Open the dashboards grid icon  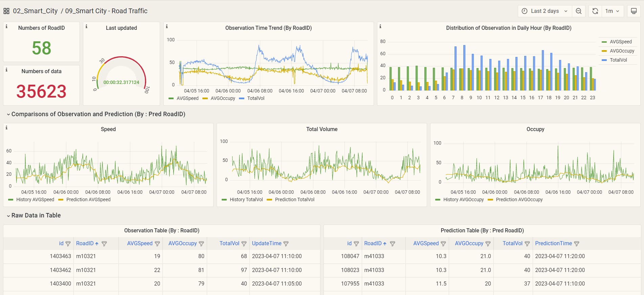pos(6,11)
